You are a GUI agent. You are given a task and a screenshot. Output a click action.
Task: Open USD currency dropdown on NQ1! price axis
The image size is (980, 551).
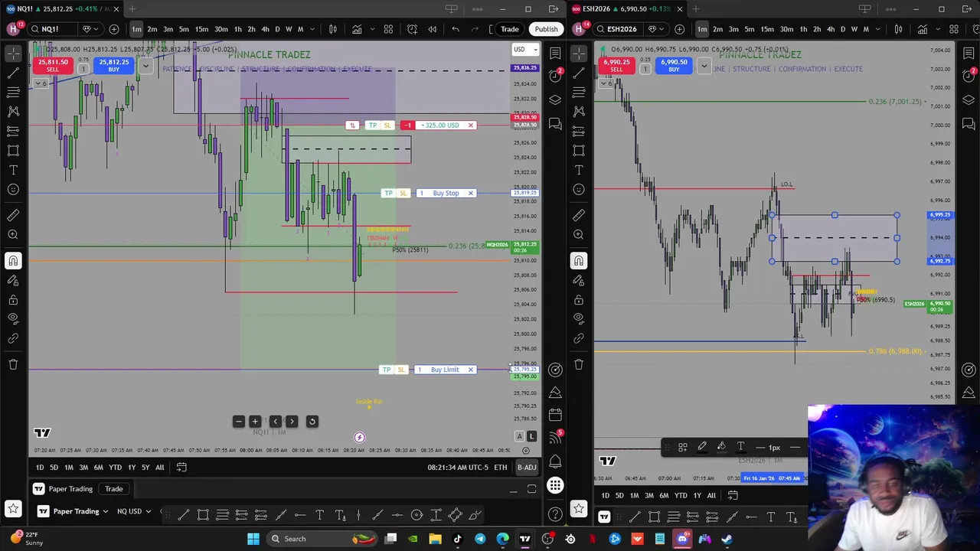525,50
